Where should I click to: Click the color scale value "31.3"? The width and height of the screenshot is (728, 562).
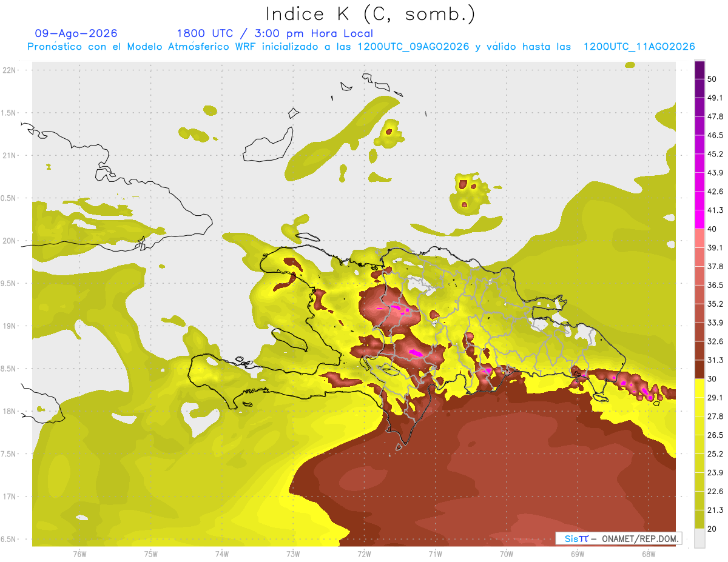pos(715,360)
